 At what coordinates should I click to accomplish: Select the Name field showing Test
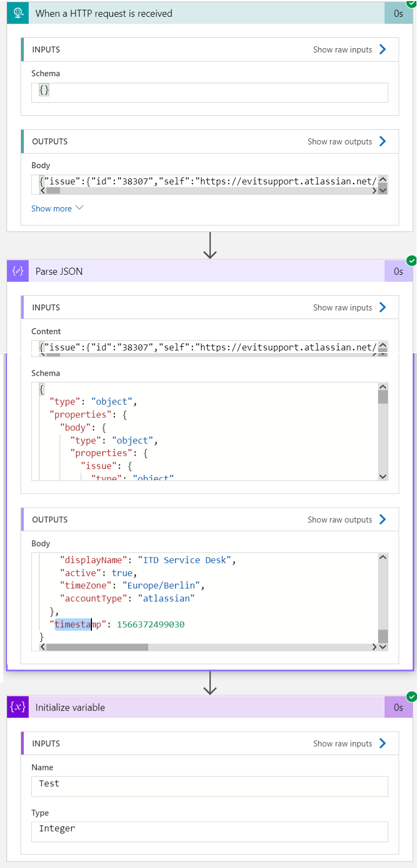coord(209,786)
